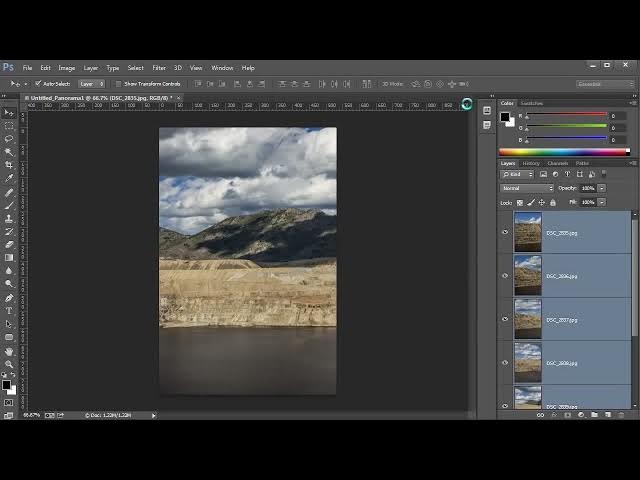This screenshot has height=480, width=640.
Task: Enable Show Transform Controls checkbox
Action: point(118,84)
